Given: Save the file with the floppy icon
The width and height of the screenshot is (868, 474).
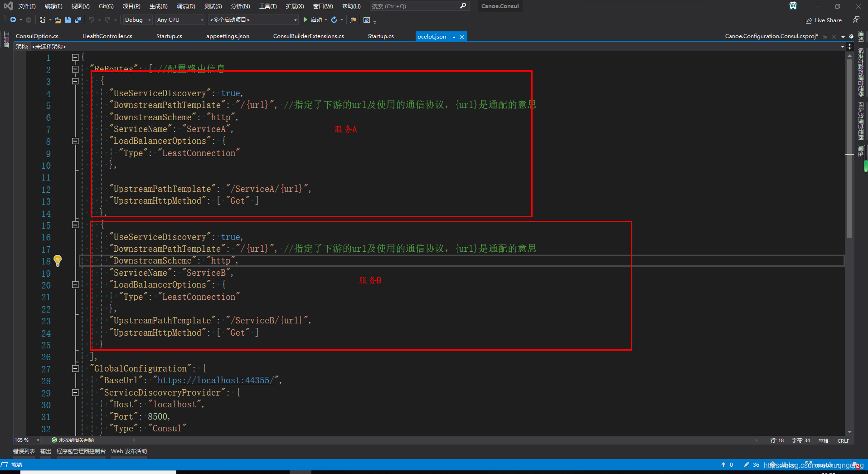Looking at the screenshot, I should (x=68, y=20).
